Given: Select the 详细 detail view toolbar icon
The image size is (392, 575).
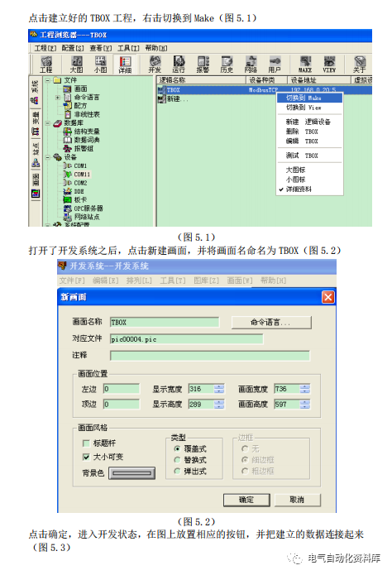Looking at the screenshot, I should tap(125, 65).
